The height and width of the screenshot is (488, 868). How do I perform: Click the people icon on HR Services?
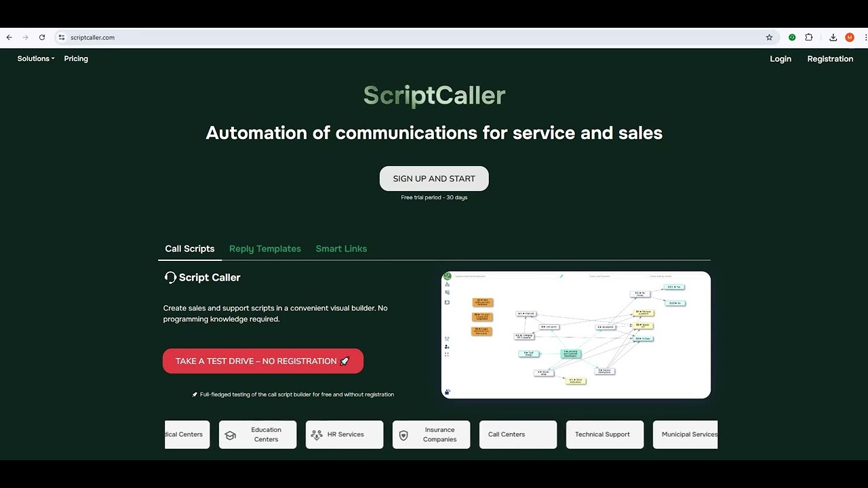click(317, 435)
